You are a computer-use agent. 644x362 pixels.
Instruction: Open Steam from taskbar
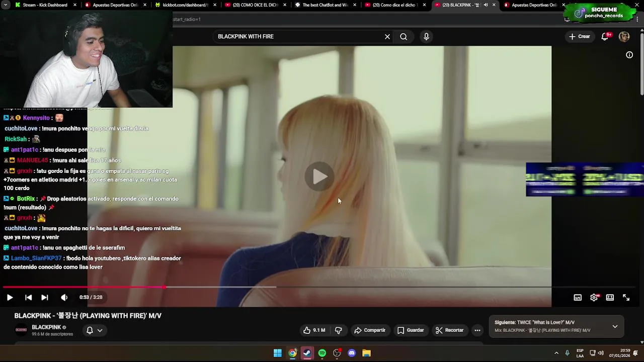307,353
